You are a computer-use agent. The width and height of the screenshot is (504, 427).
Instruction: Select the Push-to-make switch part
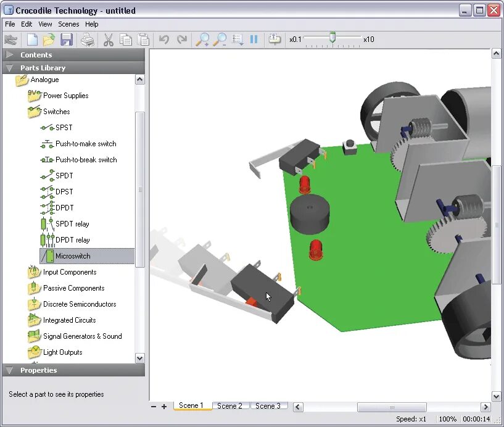pos(78,144)
